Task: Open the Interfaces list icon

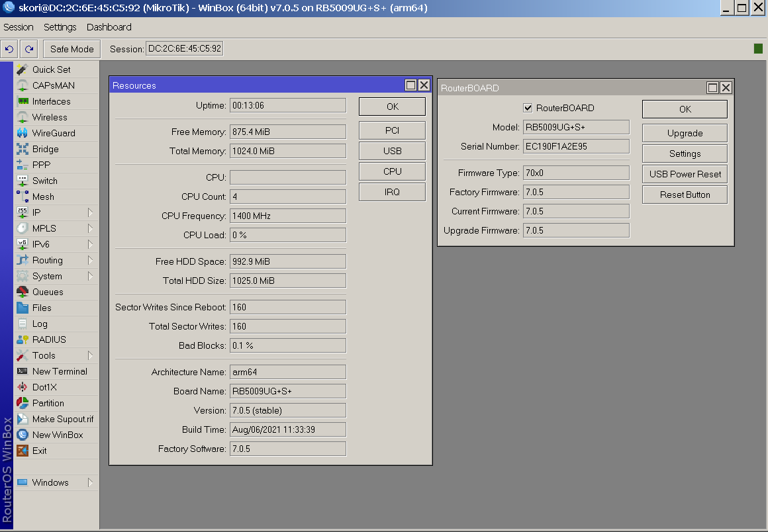Action: coord(23,101)
